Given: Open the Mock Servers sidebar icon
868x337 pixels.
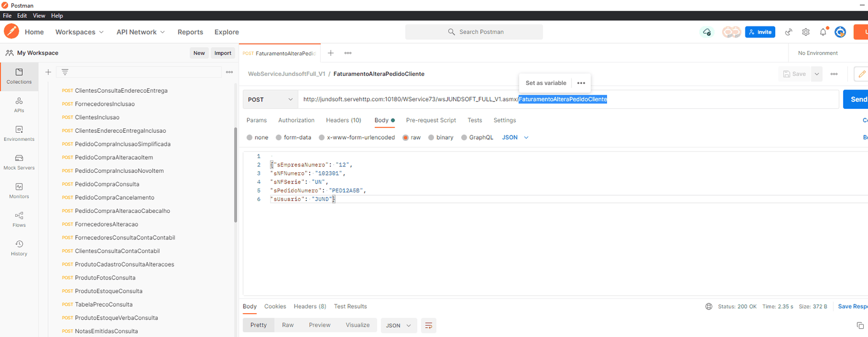Looking at the screenshot, I should pyautogui.click(x=19, y=162).
